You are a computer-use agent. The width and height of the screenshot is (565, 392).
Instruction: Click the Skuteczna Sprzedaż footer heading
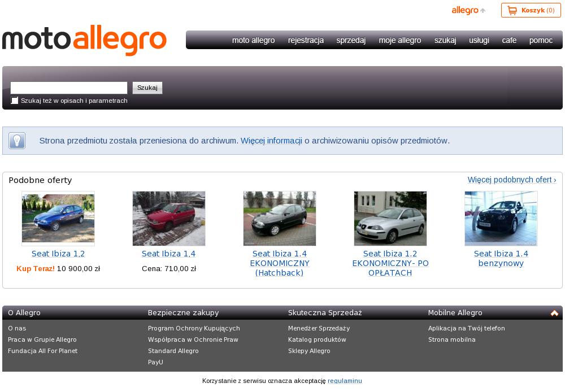click(x=325, y=313)
